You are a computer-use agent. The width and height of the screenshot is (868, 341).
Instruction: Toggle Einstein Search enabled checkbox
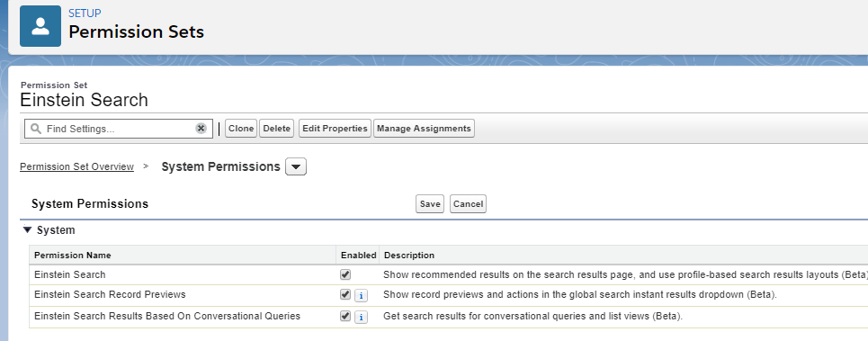(345, 274)
